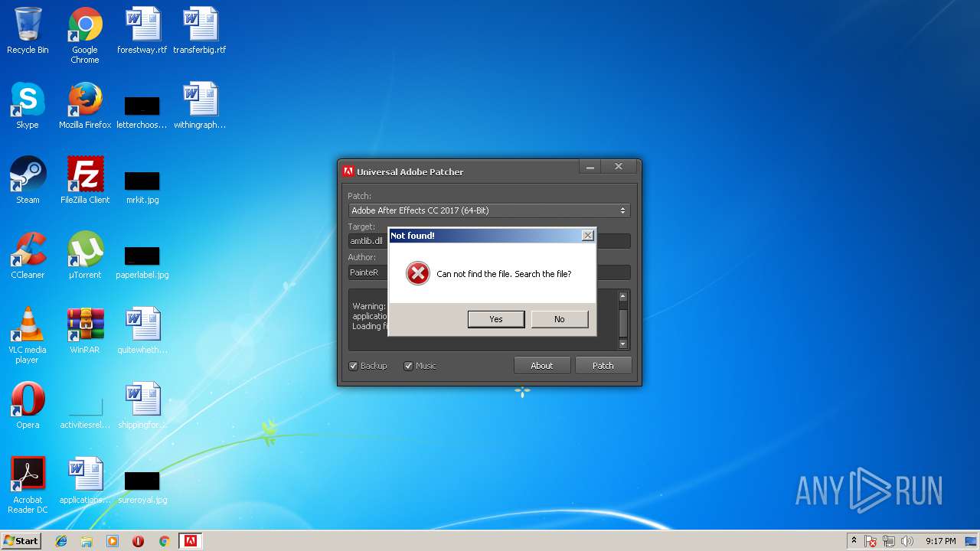The image size is (980, 551).
Task: Open the shippingfor document icon
Action: click(x=142, y=406)
